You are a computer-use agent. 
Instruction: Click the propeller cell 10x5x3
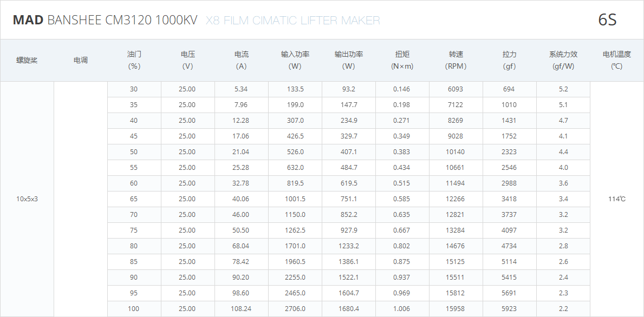(27, 199)
